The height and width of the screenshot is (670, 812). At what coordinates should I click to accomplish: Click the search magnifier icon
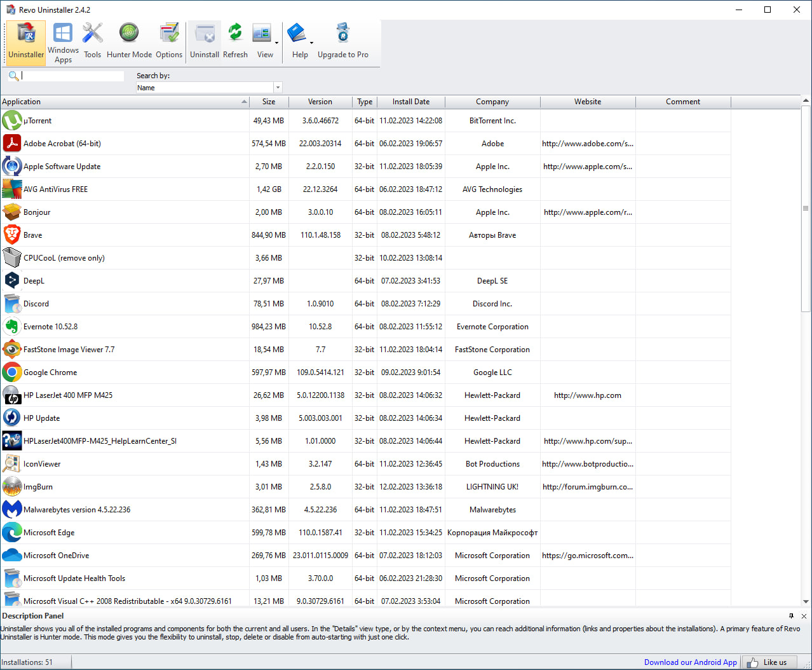coord(13,76)
